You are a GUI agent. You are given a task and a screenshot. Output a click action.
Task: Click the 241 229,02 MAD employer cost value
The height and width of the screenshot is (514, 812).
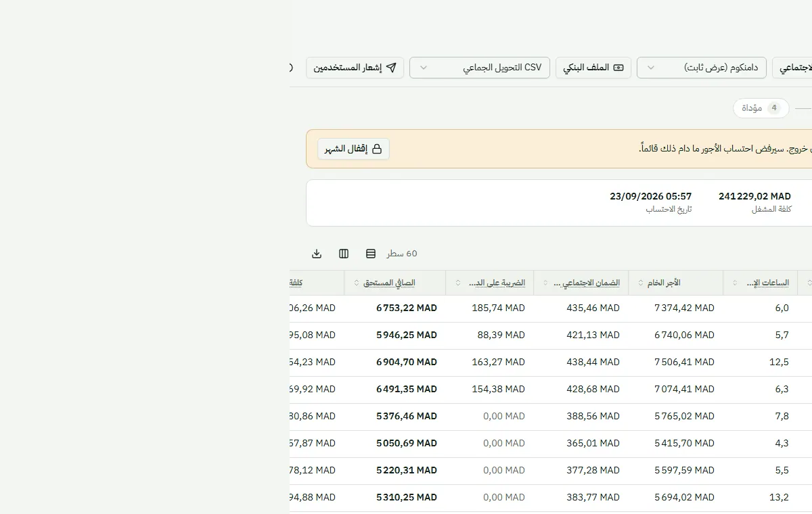(754, 197)
